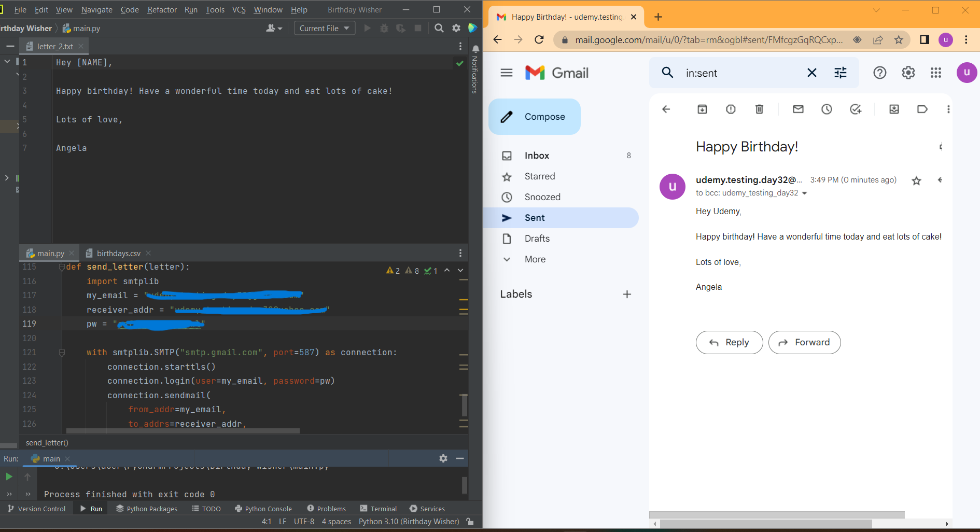
Task: Click the Python 3.10 interpreter in status bar
Action: [x=409, y=522]
